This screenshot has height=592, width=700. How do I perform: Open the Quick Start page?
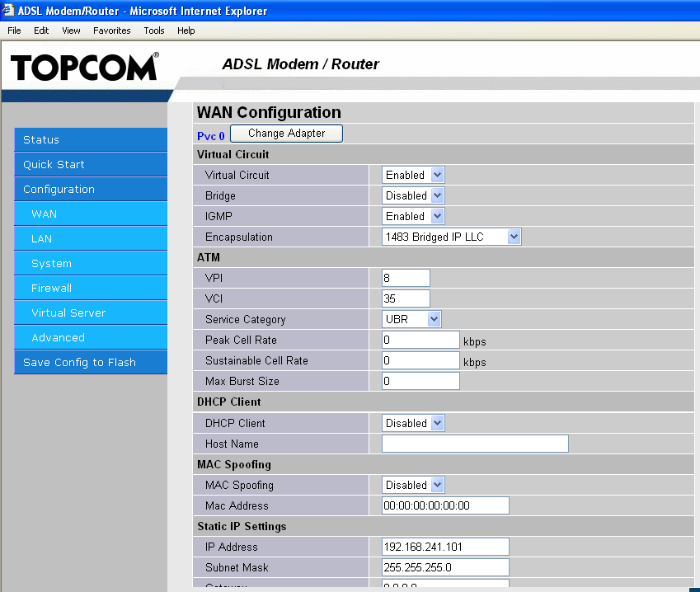(91, 164)
